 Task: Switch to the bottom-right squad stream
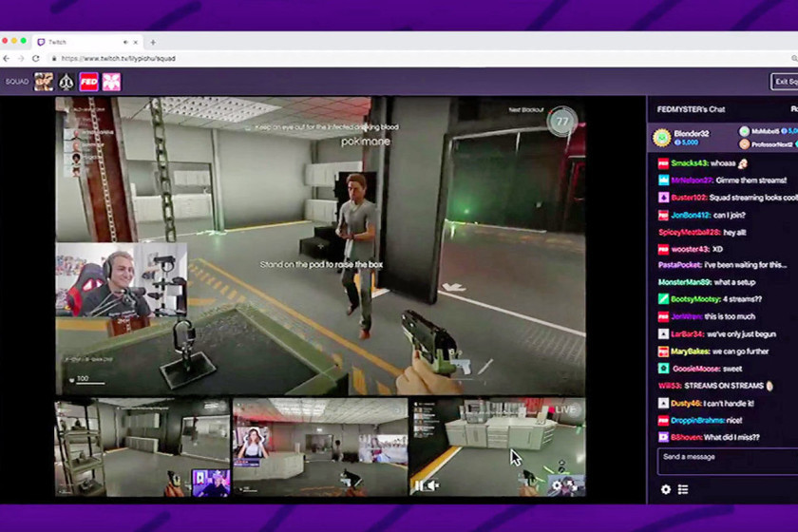click(x=498, y=447)
